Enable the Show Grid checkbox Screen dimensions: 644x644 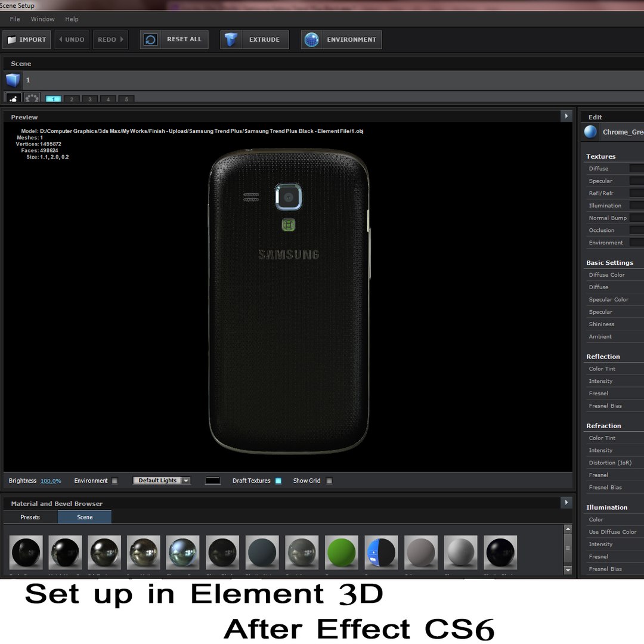coord(329,481)
